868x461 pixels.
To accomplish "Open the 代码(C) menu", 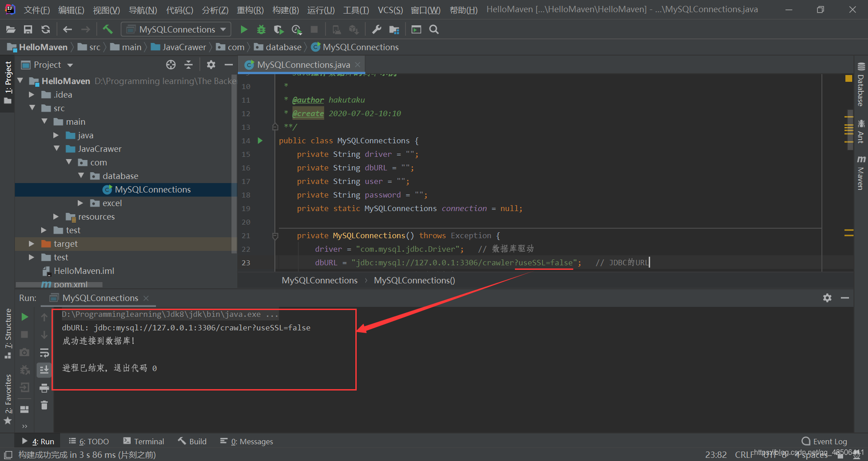I will point(179,10).
